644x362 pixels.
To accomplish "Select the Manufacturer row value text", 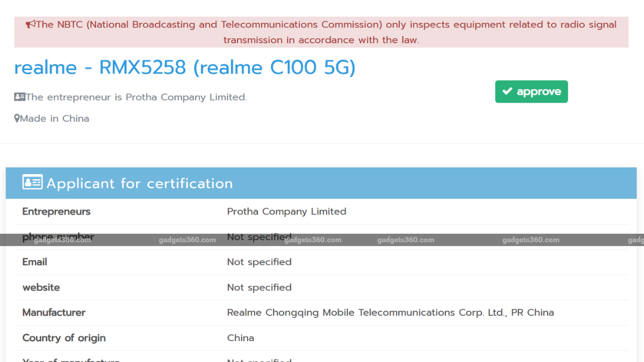I will (390, 312).
